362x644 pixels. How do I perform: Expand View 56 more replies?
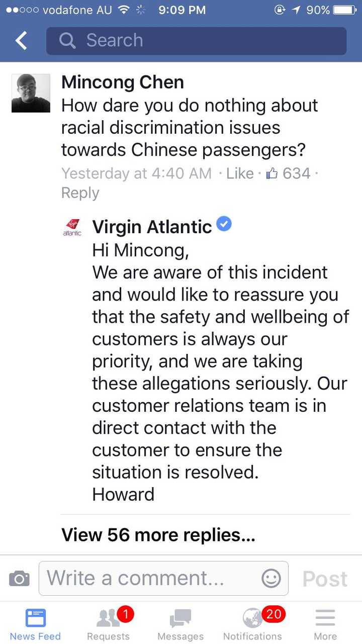coord(158,535)
